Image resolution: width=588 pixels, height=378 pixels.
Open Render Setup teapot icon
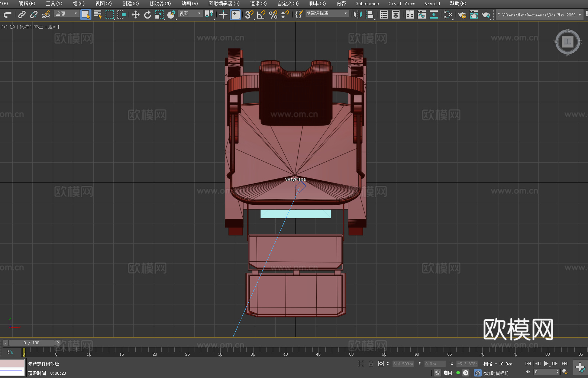point(462,14)
